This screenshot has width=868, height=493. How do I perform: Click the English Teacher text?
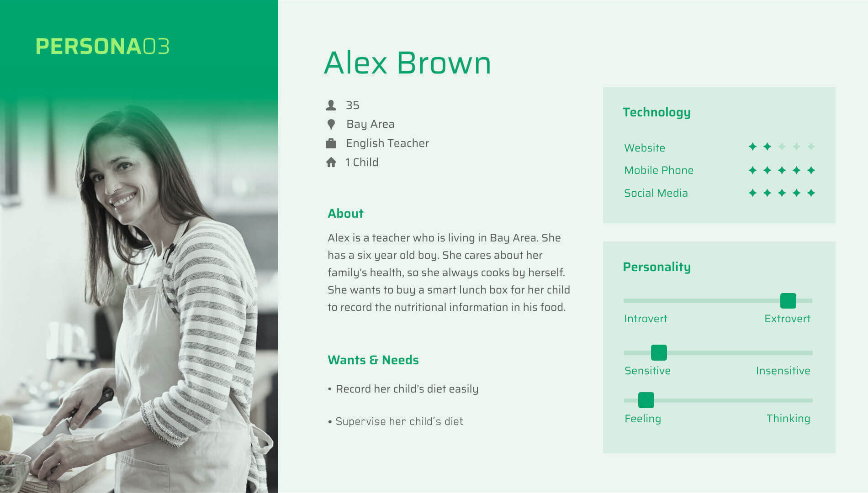[387, 143]
